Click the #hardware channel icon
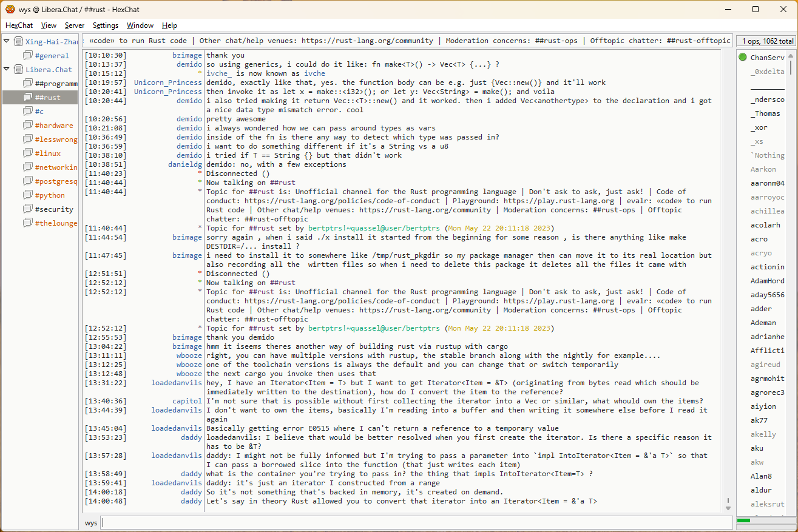Viewport: 798px width, 532px height. tap(28, 125)
